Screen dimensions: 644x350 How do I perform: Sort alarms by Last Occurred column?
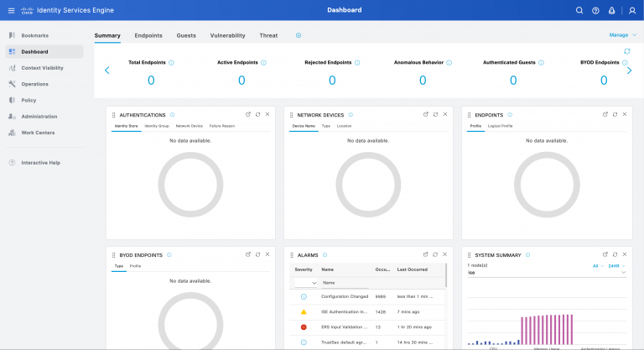click(x=412, y=269)
